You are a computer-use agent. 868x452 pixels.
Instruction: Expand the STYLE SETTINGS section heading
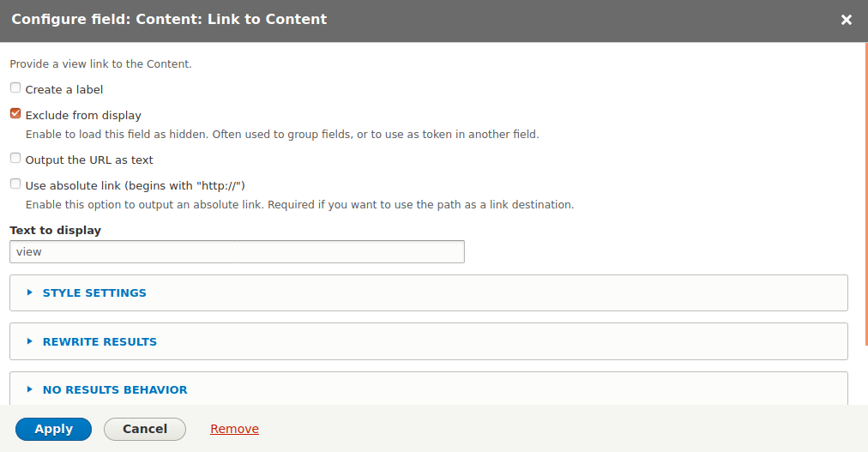pos(94,292)
